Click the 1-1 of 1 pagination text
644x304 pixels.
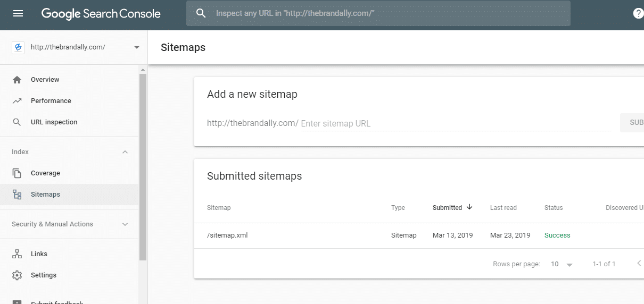click(604, 264)
